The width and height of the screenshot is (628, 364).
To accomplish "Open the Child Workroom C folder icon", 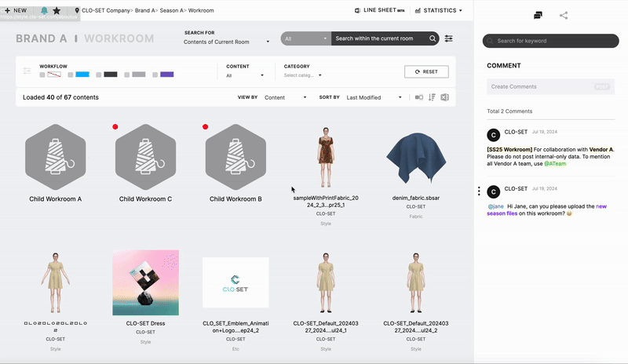I will pyautogui.click(x=145, y=157).
